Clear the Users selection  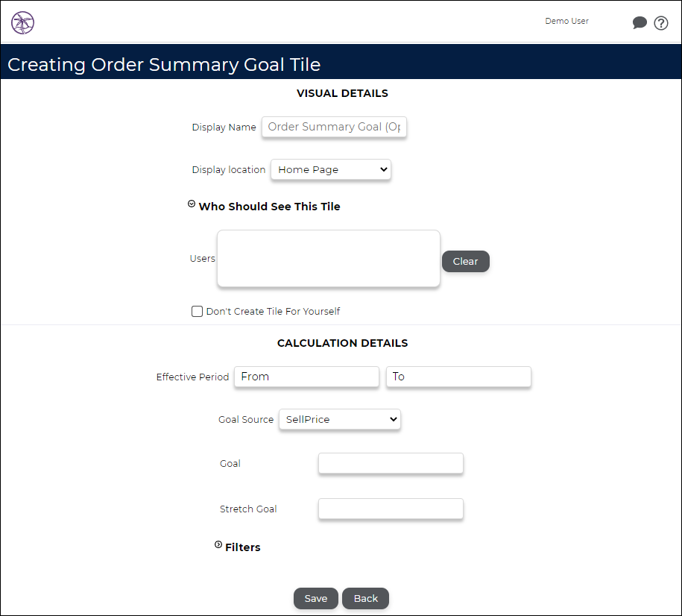pos(465,261)
